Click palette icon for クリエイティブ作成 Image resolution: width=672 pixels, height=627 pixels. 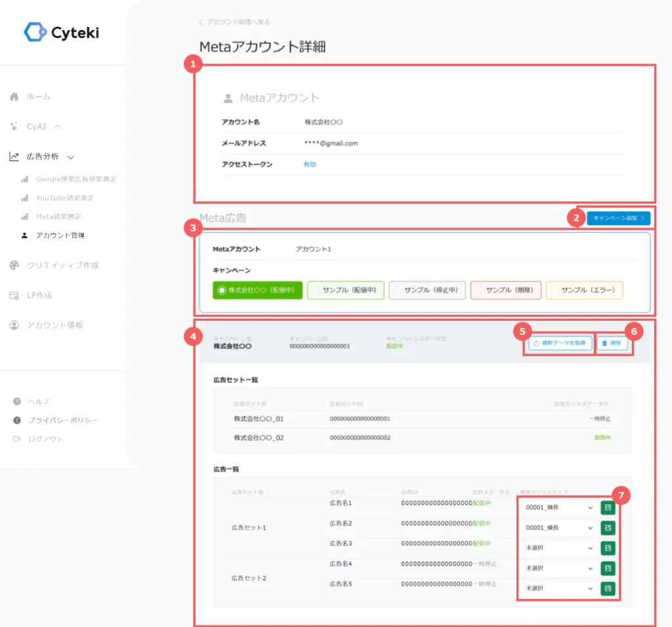(14, 265)
